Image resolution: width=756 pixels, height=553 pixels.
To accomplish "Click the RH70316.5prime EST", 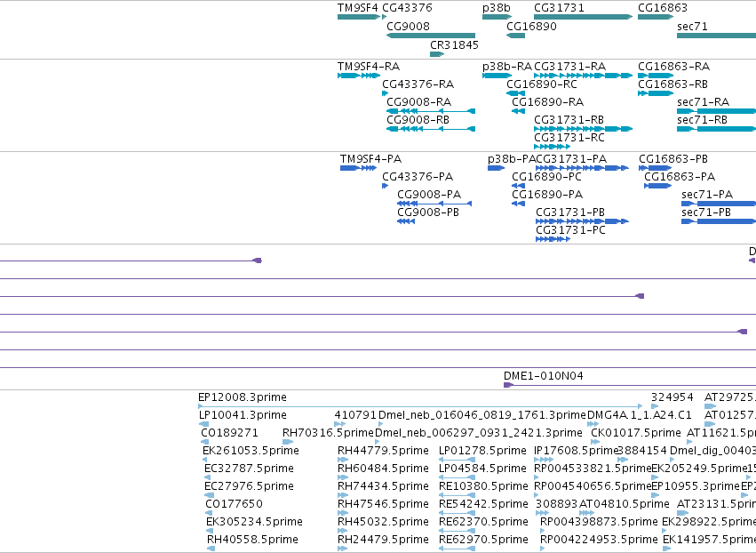I will coord(288,442).
